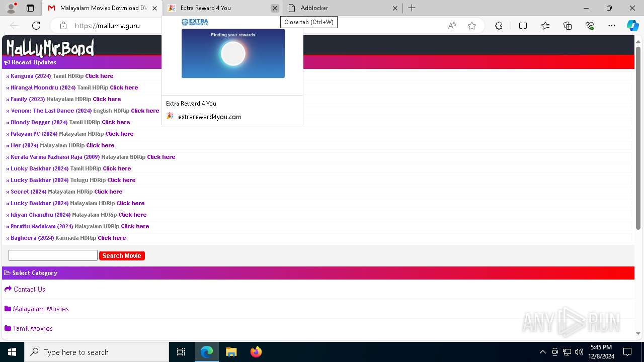Viewport: 644px width, 362px height.
Task: Open the Copilot sidebar icon
Action: pyautogui.click(x=632, y=26)
